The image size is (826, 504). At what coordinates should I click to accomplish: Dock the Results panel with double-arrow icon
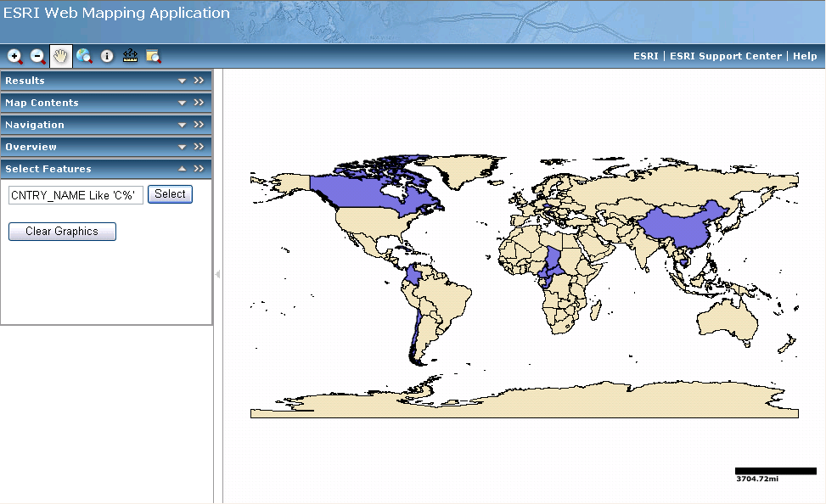click(199, 81)
